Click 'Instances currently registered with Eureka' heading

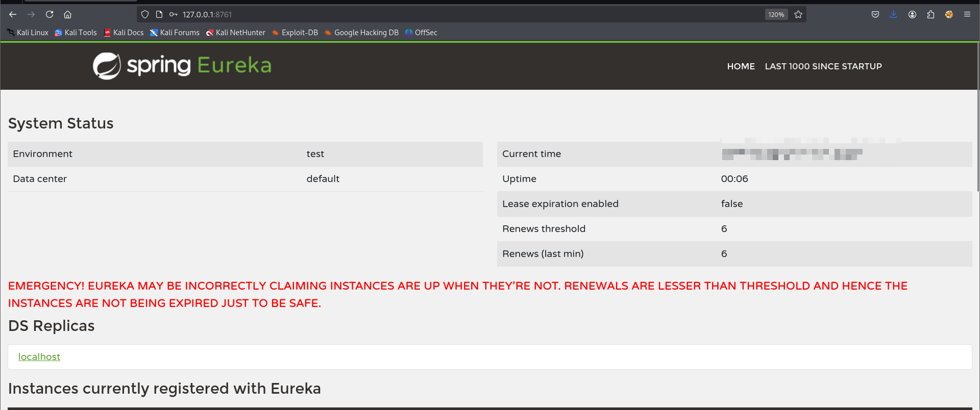164,389
